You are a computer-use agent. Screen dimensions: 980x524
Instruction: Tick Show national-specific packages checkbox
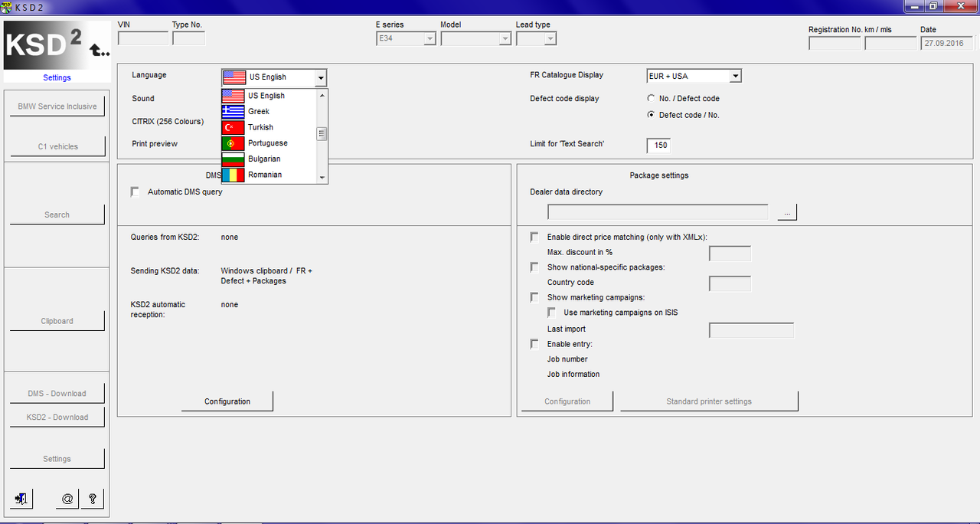(x=534, y=267)
